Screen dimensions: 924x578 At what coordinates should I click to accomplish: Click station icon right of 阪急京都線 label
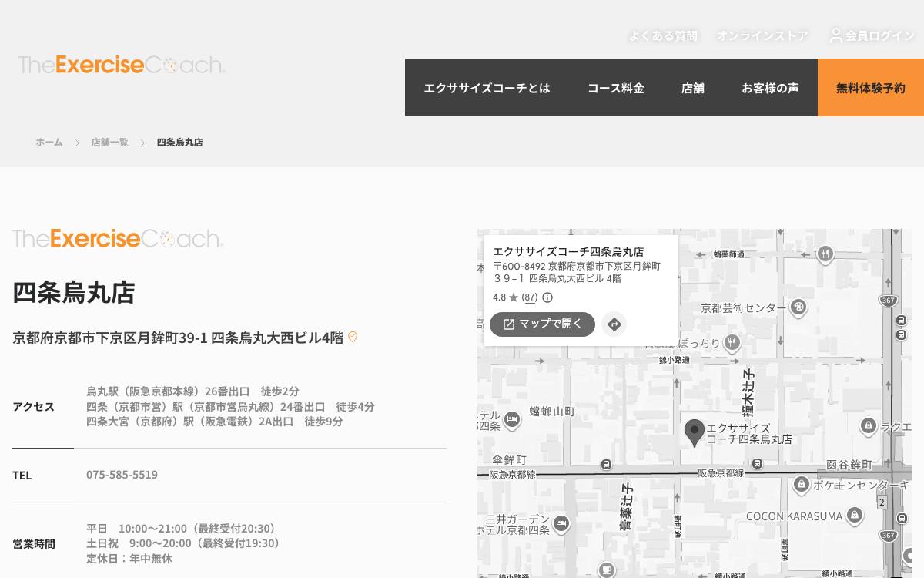(x=758, y=464)
